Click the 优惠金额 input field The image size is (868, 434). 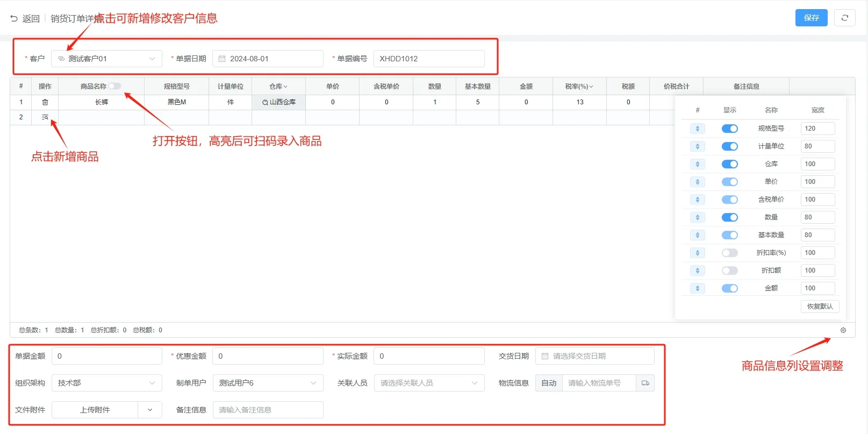(268, 356)
